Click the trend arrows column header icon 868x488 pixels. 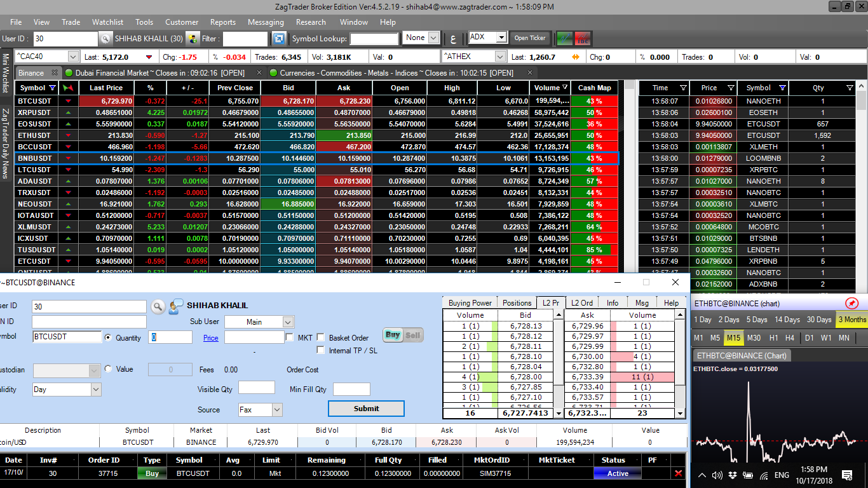[69, 88]
